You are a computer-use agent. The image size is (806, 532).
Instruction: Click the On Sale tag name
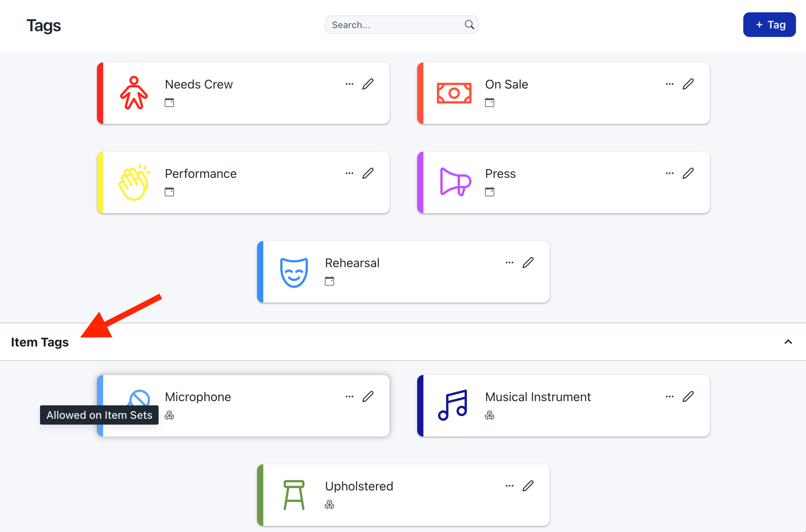point(507,84)
